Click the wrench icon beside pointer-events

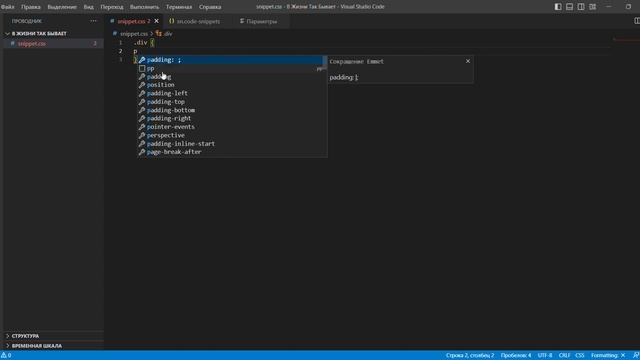pyautogui.click(x=142, y=127)
